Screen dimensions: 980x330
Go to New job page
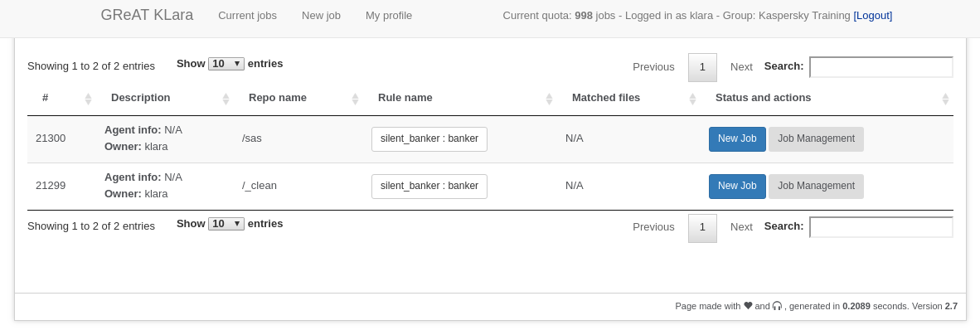[x=321, y=16]
